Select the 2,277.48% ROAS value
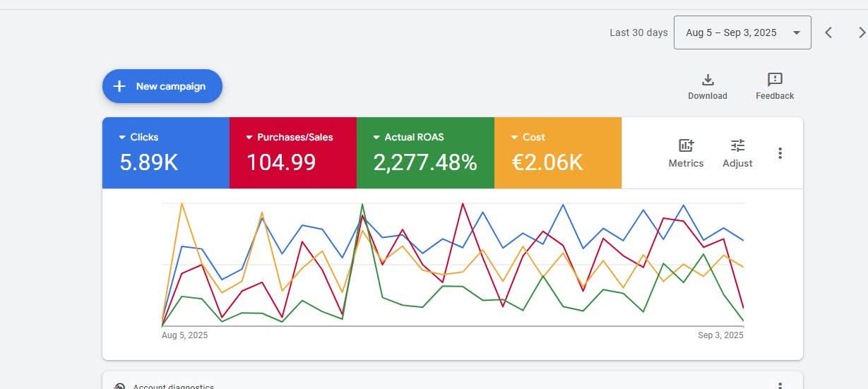This screenshot has width=868, height=389. (x=425, y=163)
